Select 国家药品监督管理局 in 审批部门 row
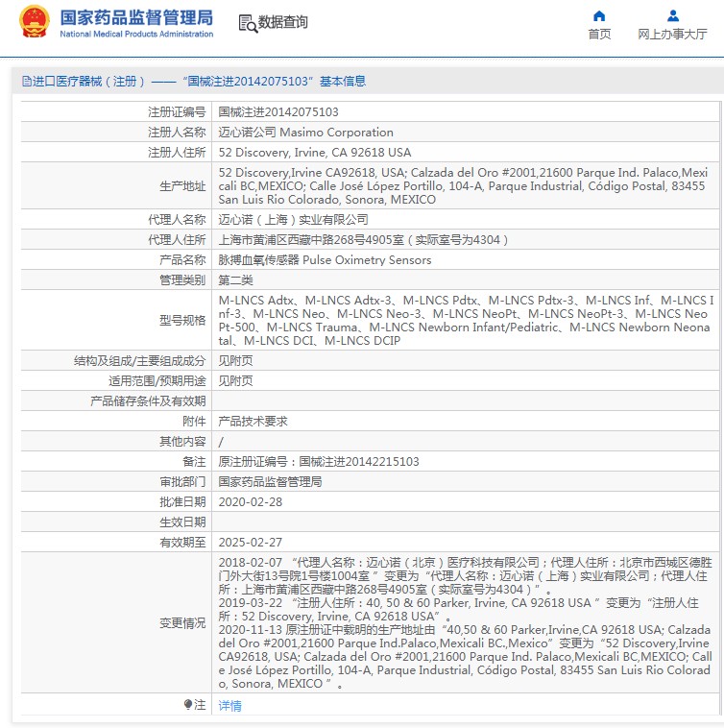The width and height of the screenshot is (724, 728). coord(270,482)
